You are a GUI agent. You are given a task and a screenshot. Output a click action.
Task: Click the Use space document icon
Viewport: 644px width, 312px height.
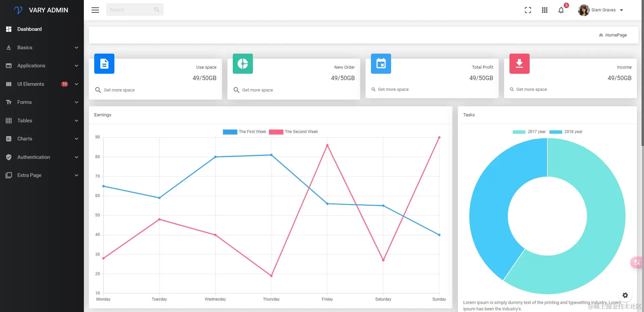[x=104, y=64]
